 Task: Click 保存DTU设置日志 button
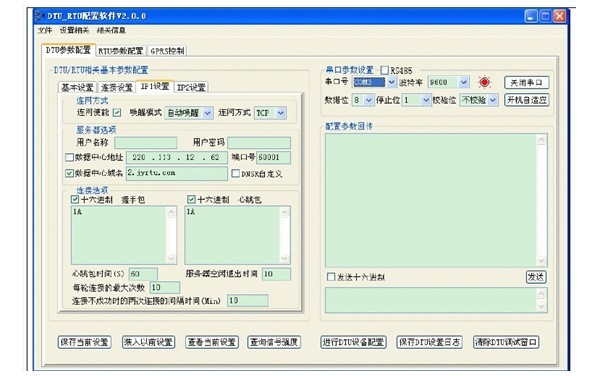(429, 342)
